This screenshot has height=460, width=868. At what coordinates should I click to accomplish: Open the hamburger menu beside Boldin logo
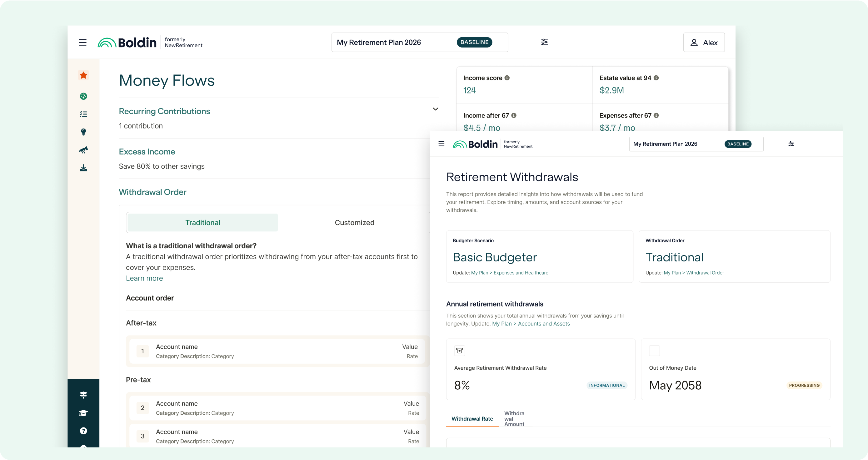[82, 43]
